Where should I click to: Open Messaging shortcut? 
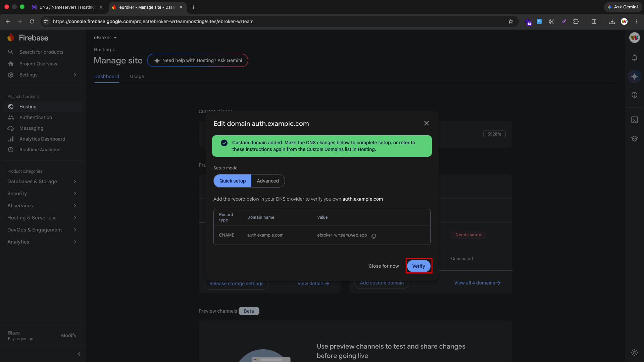pyautogui.click(x=31, y=128)
